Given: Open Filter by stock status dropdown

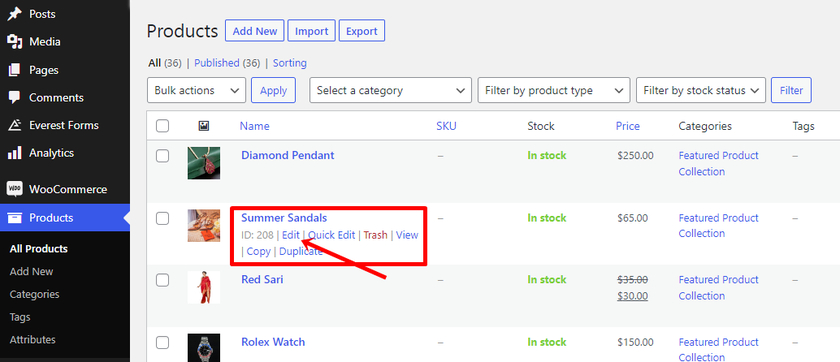Looking at the screenshot, I should click(701, 90).
